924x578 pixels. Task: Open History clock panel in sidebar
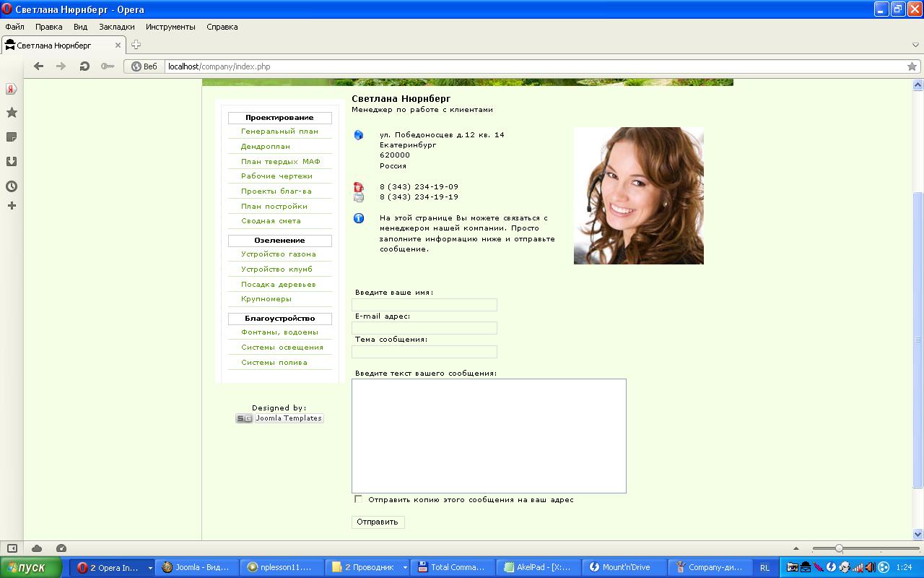12,186
